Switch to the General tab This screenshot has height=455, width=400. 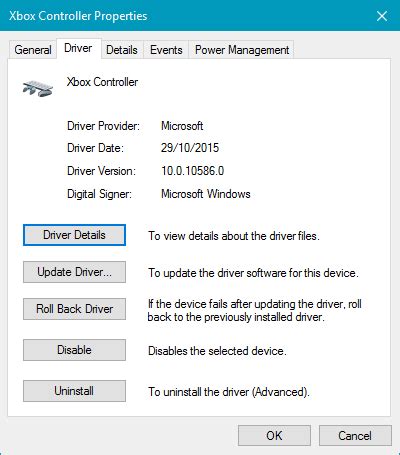point(33,50)
